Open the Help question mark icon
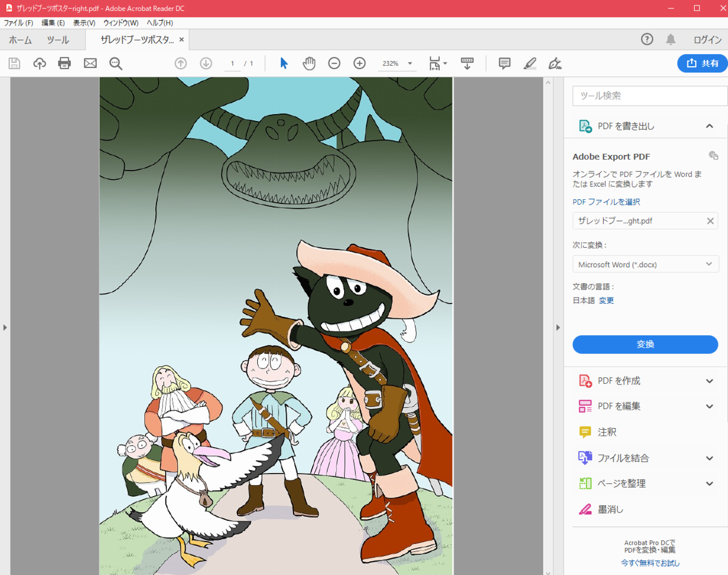Image resolution: width=728 pixels, height=575 pixels. pyautogui.click(x=647, y=39)
